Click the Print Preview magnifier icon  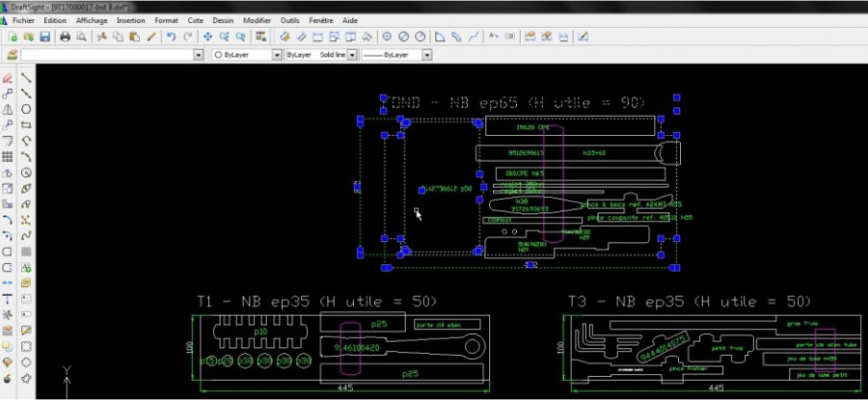(81, 37)
